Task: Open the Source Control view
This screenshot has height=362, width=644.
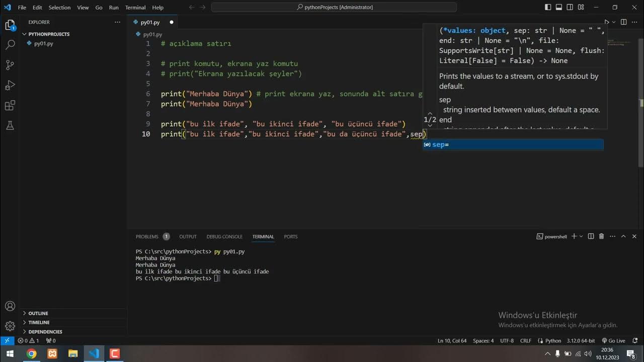Action: point(10,65)
